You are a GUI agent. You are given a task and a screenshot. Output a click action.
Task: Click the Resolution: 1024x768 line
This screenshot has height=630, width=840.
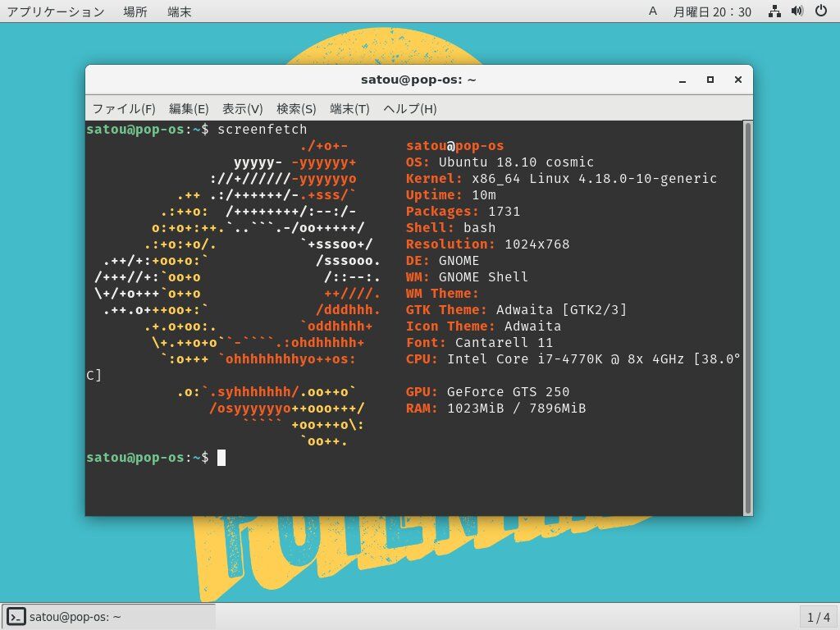(487, 244)
